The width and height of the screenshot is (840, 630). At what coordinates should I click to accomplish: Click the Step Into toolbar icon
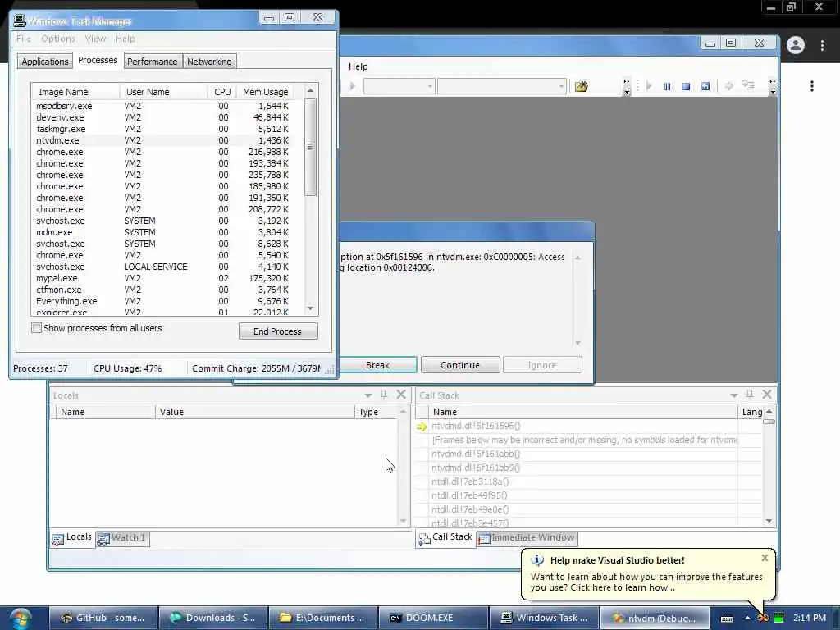(748, 85)
